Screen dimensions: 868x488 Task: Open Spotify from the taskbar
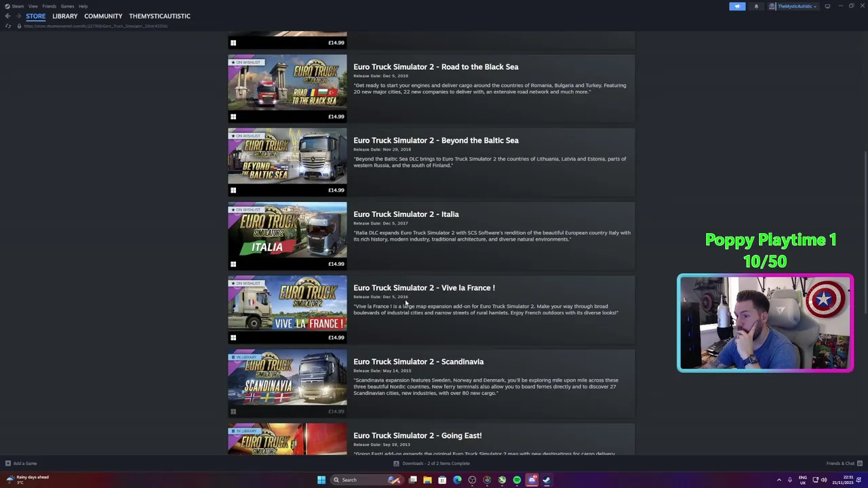pos(517,480)
